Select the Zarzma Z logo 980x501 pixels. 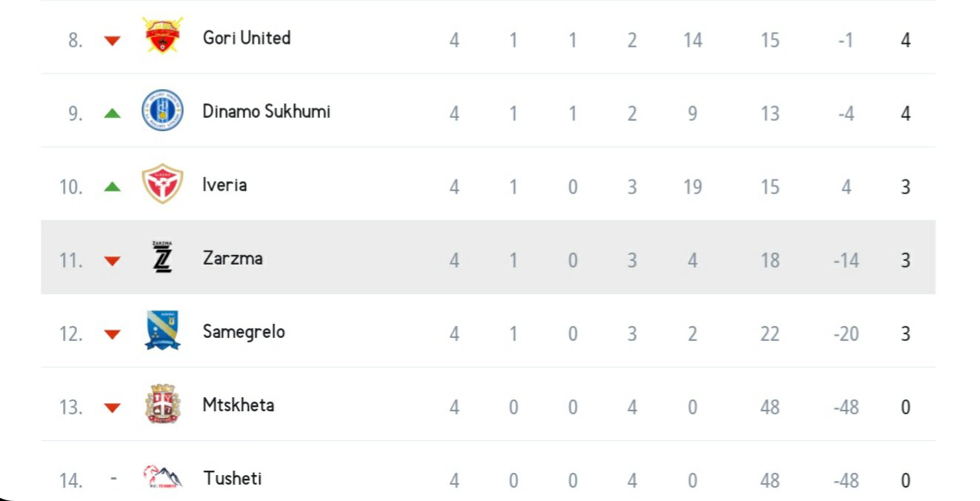pos(162,258)
